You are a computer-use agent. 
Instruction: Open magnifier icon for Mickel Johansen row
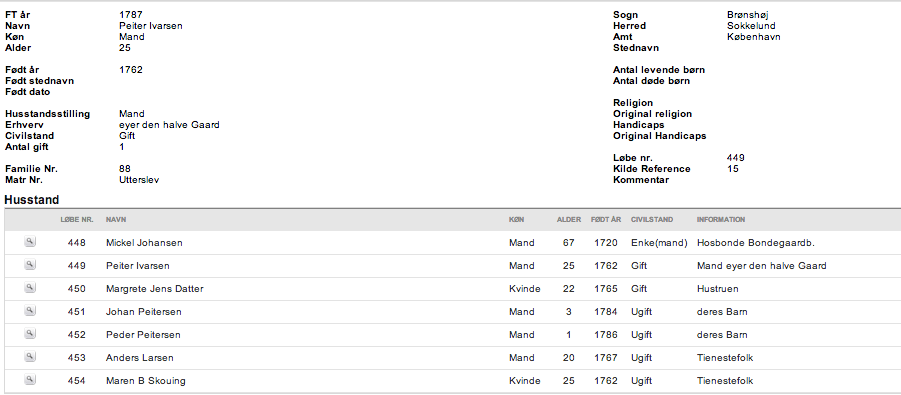pos(30,242)
